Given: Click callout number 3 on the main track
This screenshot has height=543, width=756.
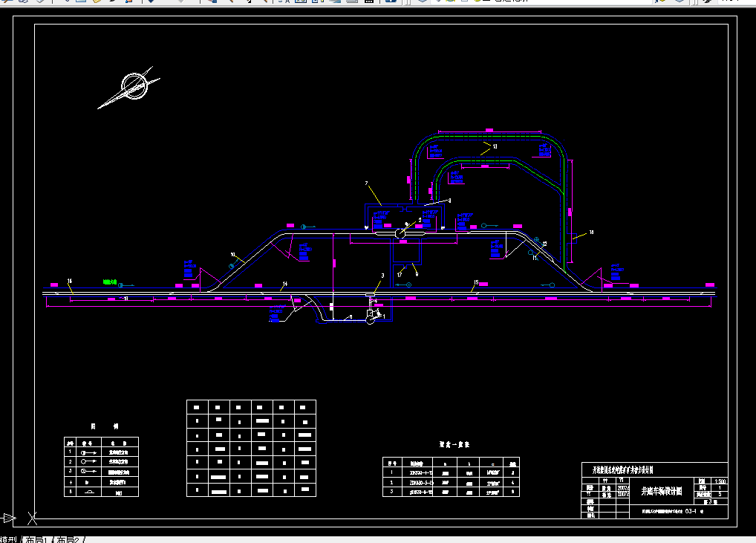Looking at the screenshot, I should point(382,276).
